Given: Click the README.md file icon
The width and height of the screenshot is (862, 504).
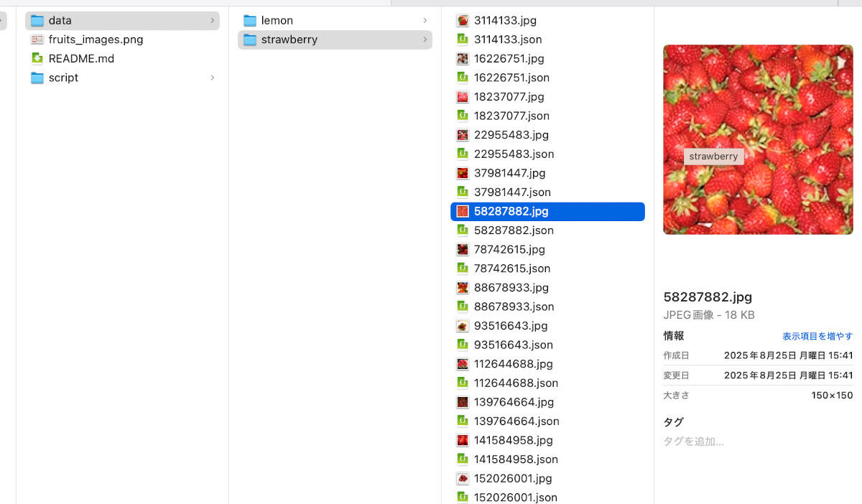Looking at the screenshot, I should coord(37,59).
